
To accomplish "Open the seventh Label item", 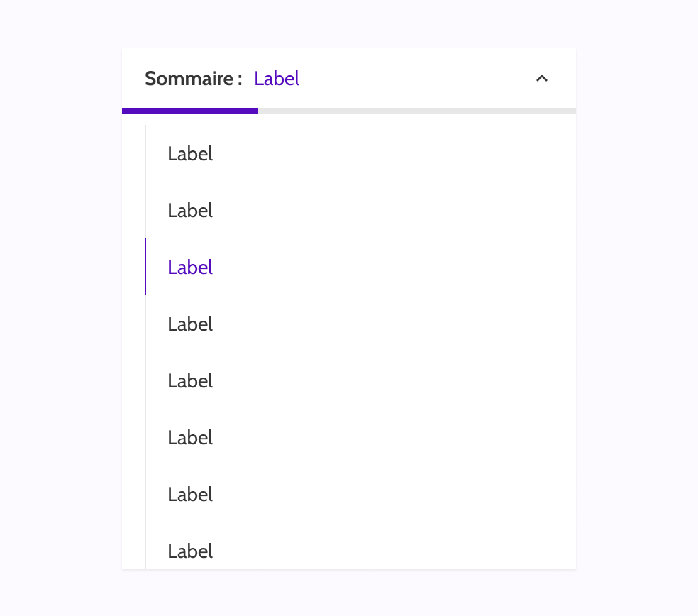I will click(189, 494).
